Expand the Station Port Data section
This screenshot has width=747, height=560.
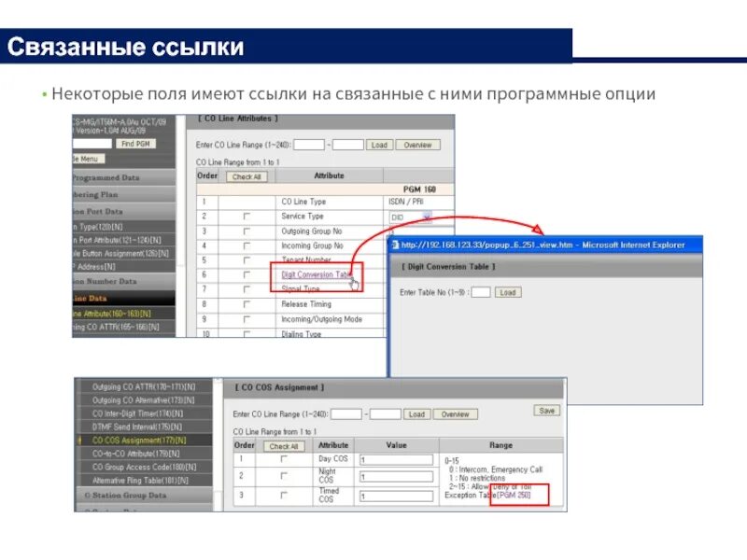tap(124, 211)
